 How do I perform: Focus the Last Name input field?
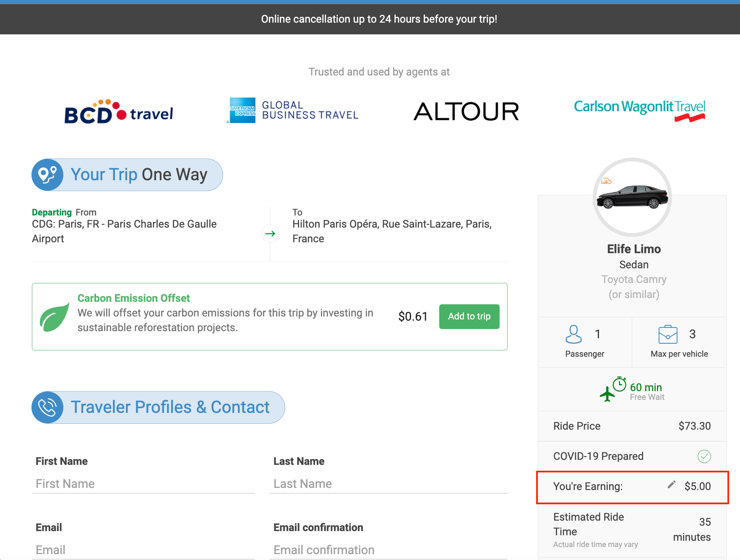(388, 484)
